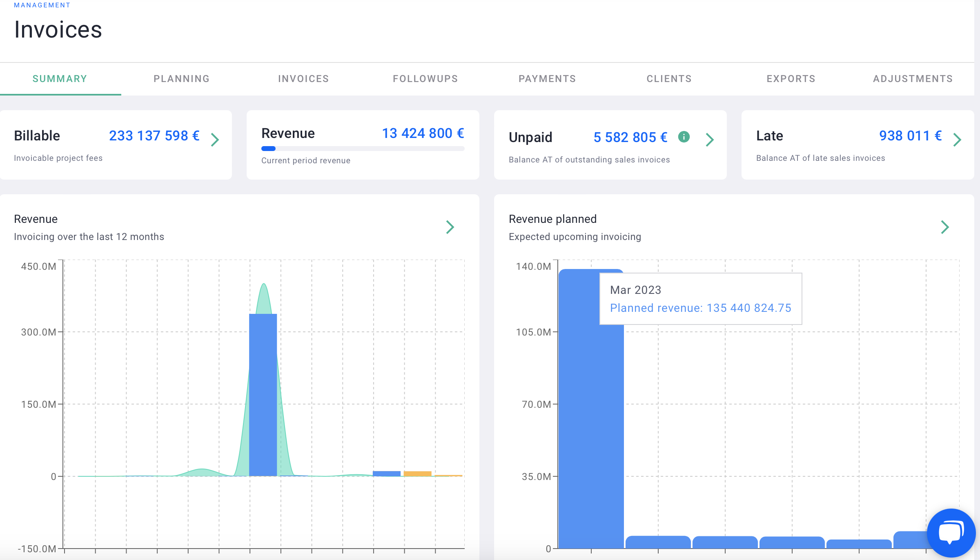The image size is (980, 560).
Task: Click the Invoices navigation tab
Action: tap(304, 79)
